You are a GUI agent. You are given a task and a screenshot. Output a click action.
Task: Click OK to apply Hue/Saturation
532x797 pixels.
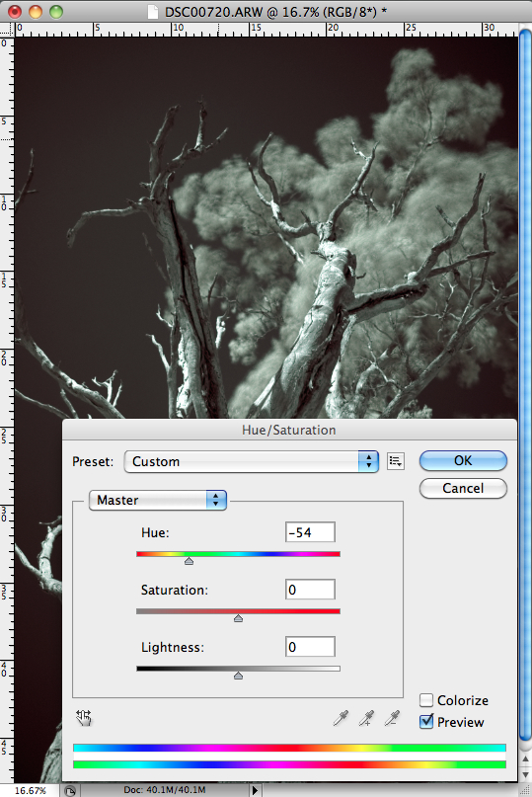pyautogui.click(x=463, y=460)
